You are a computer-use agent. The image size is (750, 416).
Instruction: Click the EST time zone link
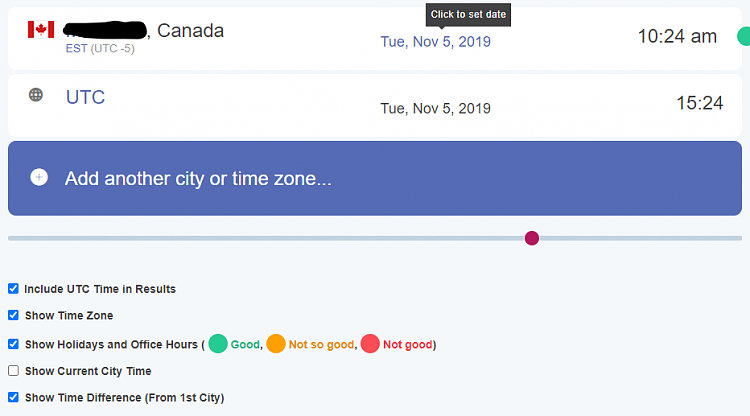point(77,48)
